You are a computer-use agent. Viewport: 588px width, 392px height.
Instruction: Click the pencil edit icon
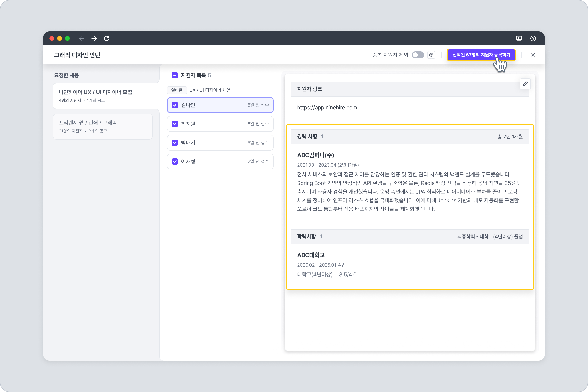[x=525, y=84]
